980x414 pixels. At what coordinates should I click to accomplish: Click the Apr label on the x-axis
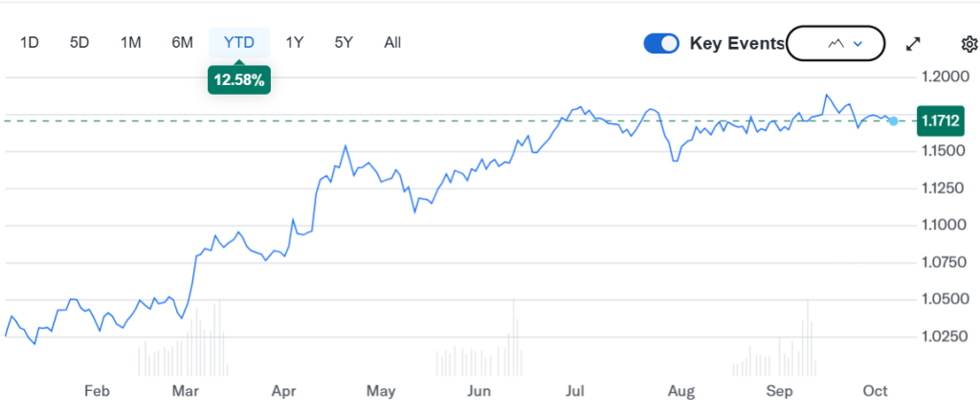[x=283, y=391]
